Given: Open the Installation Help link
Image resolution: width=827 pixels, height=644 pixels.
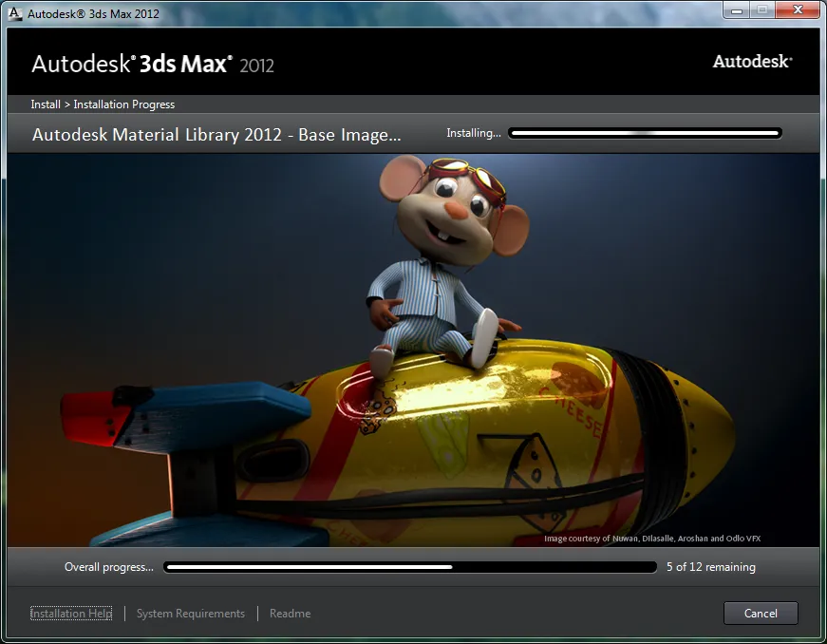Looking at the screenshot, I should (x=71, y=614).
